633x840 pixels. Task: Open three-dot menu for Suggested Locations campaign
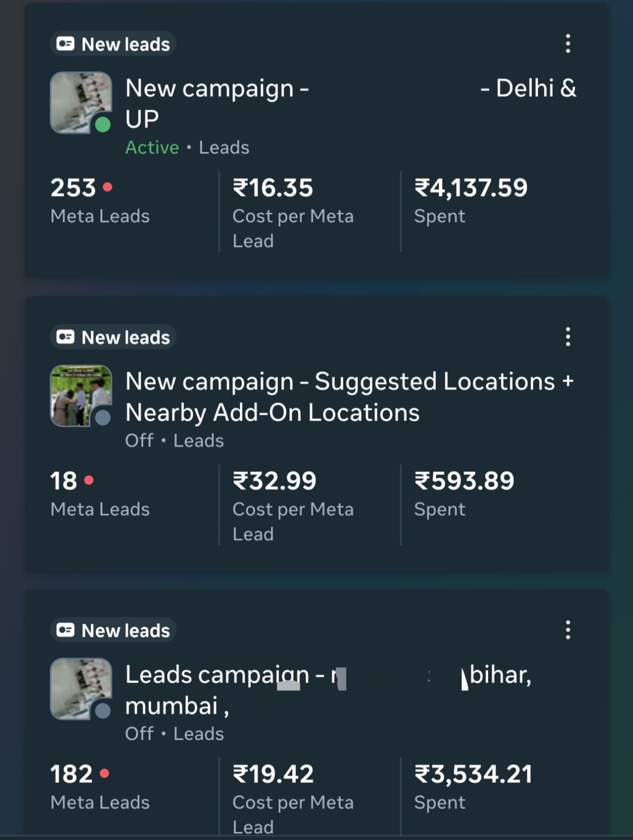567,337
